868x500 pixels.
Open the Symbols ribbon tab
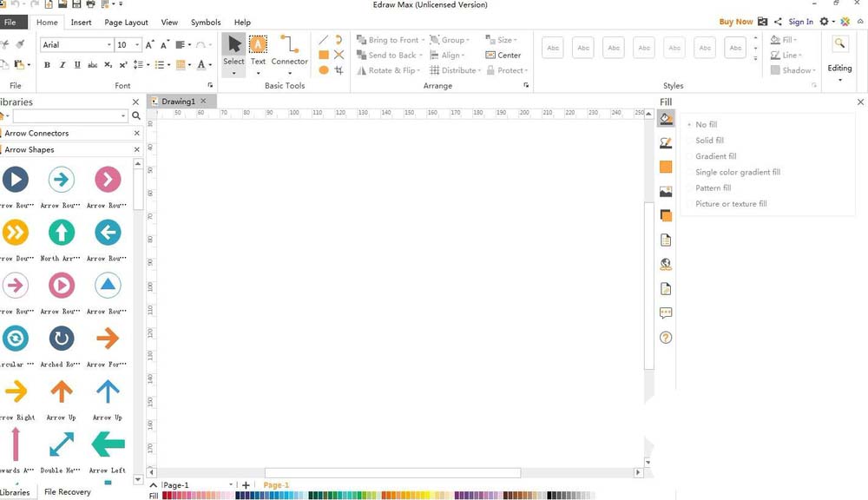click(x=206, y=23)
